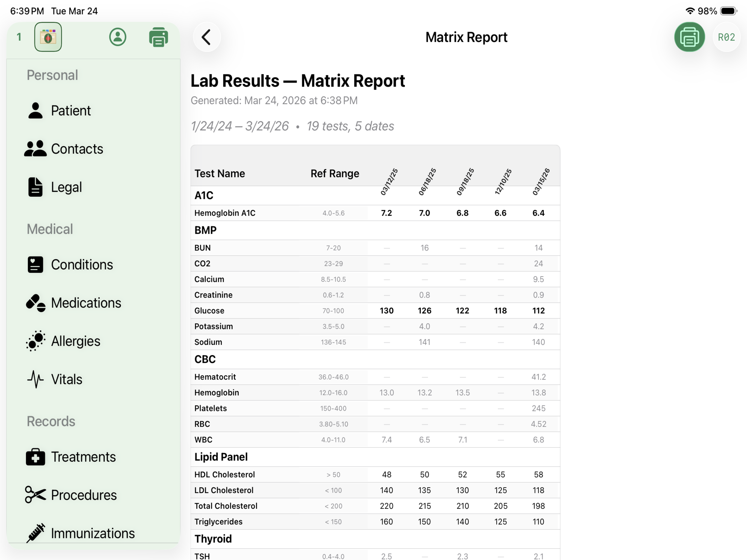Select the profile icon at sidebar top

click(x=118, y=37)
